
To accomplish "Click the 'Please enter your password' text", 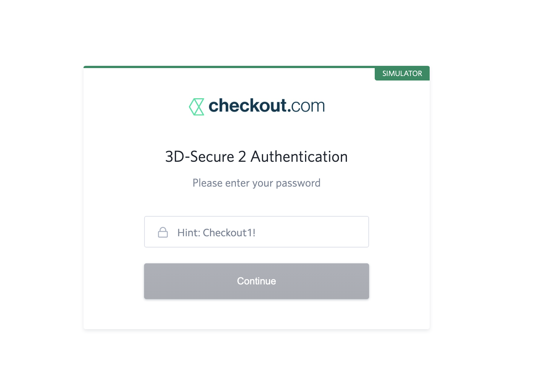I will click(x=256, y=183).
